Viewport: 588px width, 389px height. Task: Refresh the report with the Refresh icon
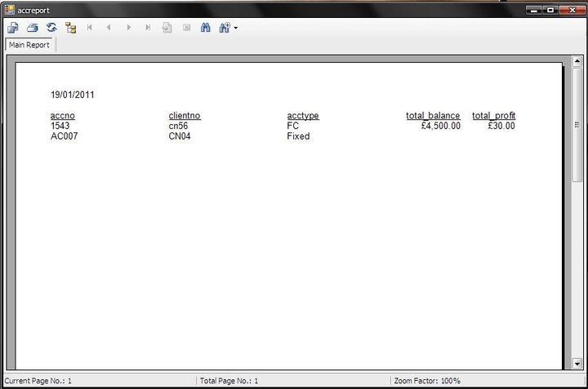click(51, 28)
